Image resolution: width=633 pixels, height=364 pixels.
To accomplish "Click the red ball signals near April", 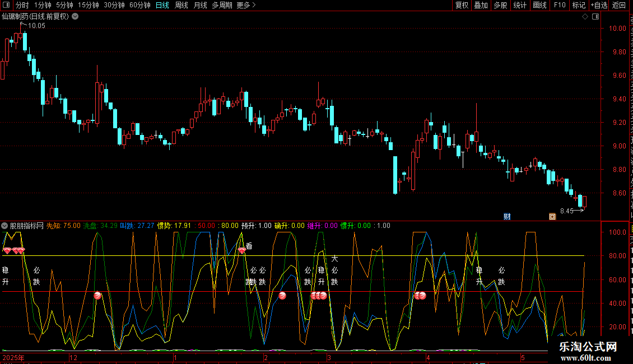I will (420, 295).
